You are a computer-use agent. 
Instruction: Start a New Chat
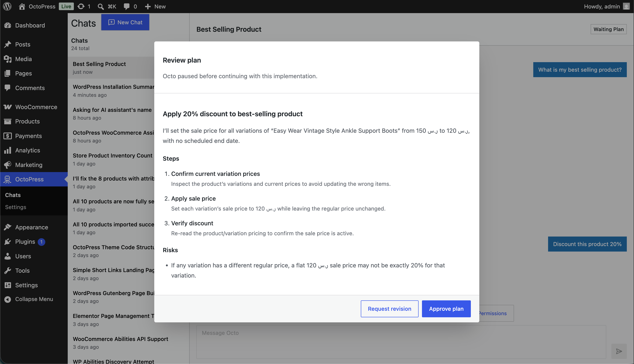pos(125,22)
